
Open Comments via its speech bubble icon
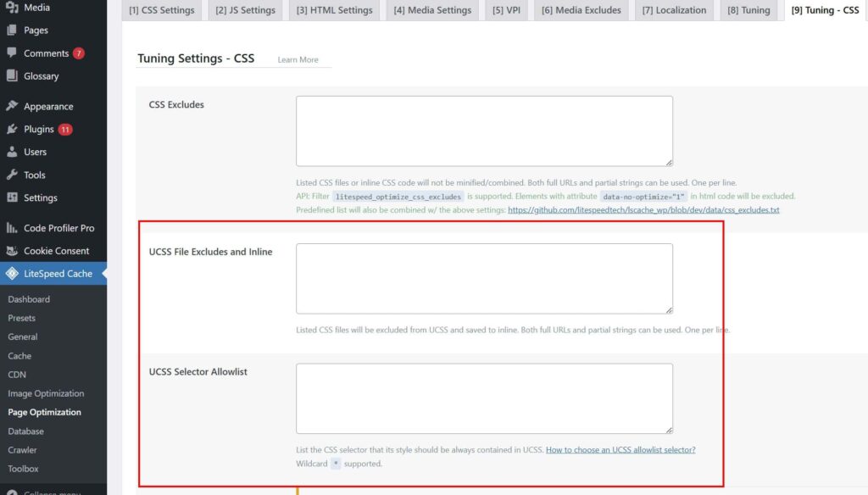(12, 53)
